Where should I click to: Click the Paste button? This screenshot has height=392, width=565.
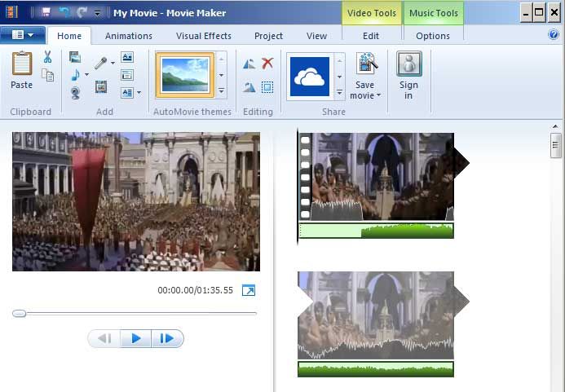(22, 70)
